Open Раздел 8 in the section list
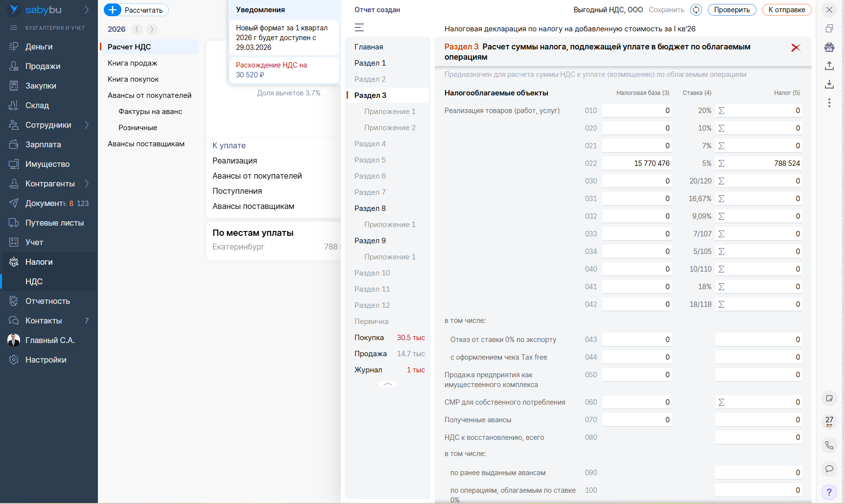This screenshot has height=504, width=845. coord(370,208)
